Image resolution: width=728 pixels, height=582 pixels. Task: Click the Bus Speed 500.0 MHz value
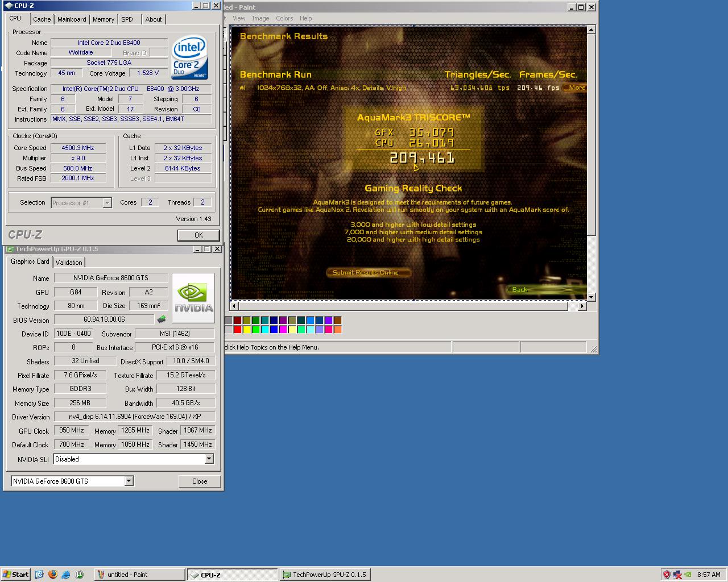click(78, 168)
